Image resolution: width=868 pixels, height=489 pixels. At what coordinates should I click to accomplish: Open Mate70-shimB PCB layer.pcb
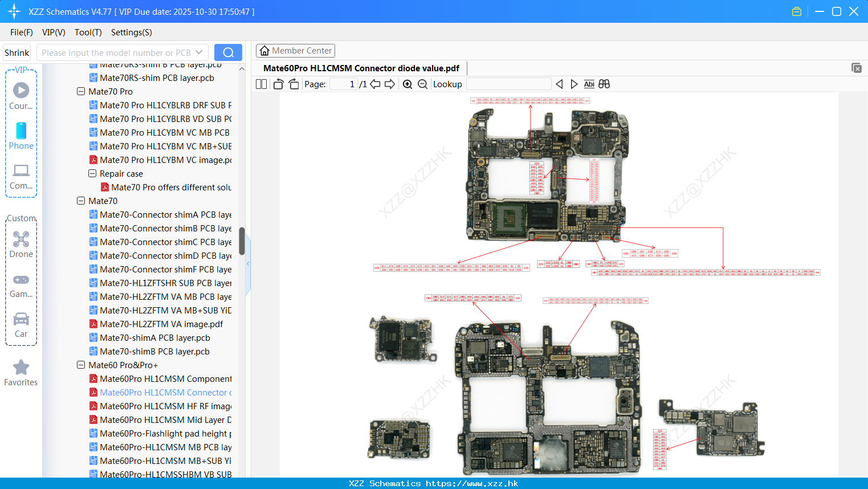149,352
